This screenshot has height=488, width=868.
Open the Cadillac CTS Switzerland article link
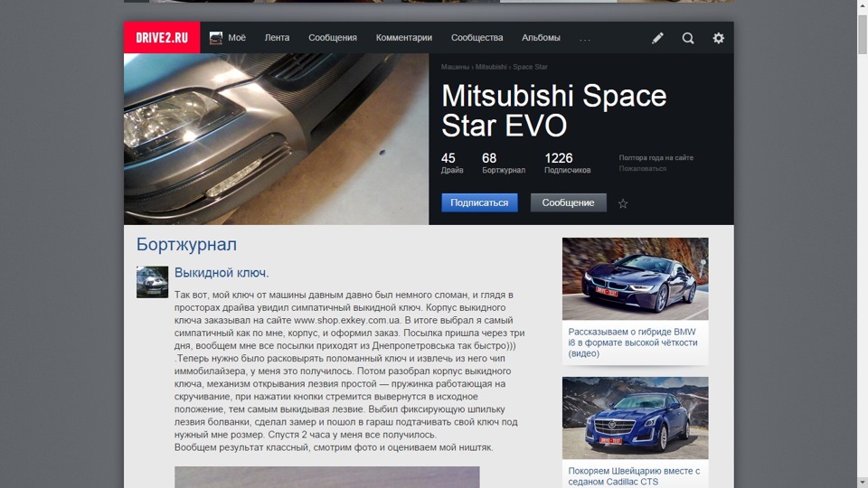pyautogui.click(x=634, y=476)
